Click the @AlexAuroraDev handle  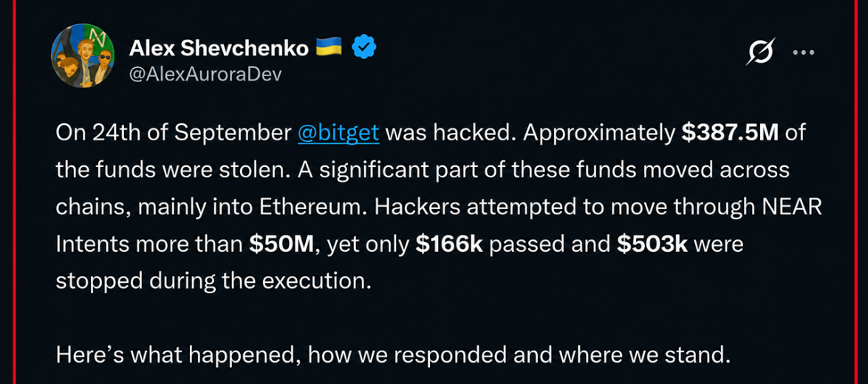(x=205, y=75)
